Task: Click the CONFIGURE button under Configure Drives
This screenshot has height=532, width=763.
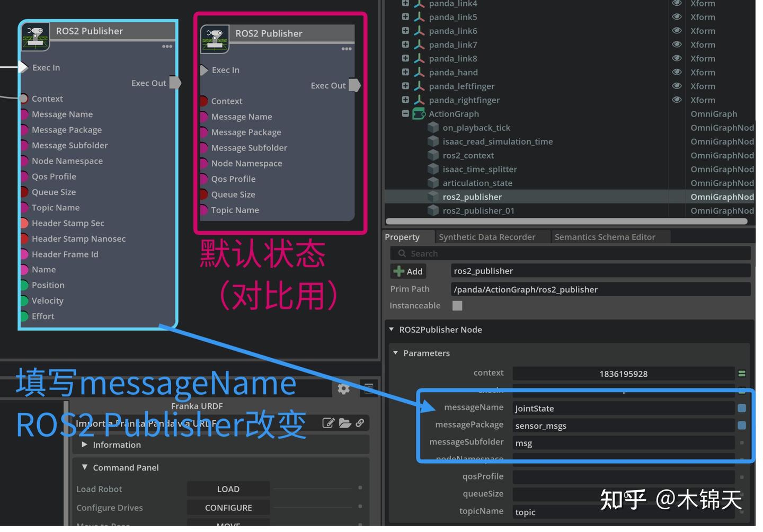Action: [228, 507]
